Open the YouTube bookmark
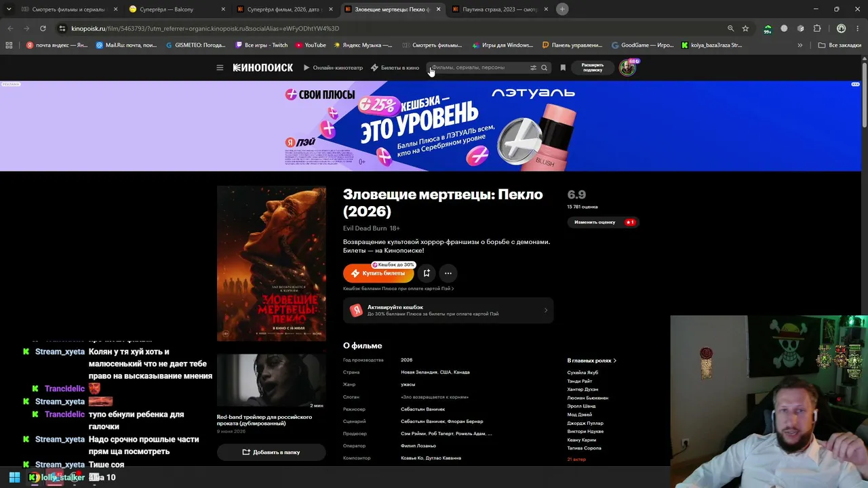The width and height of the screenshot is (868, 488). [x=311, y=45]
